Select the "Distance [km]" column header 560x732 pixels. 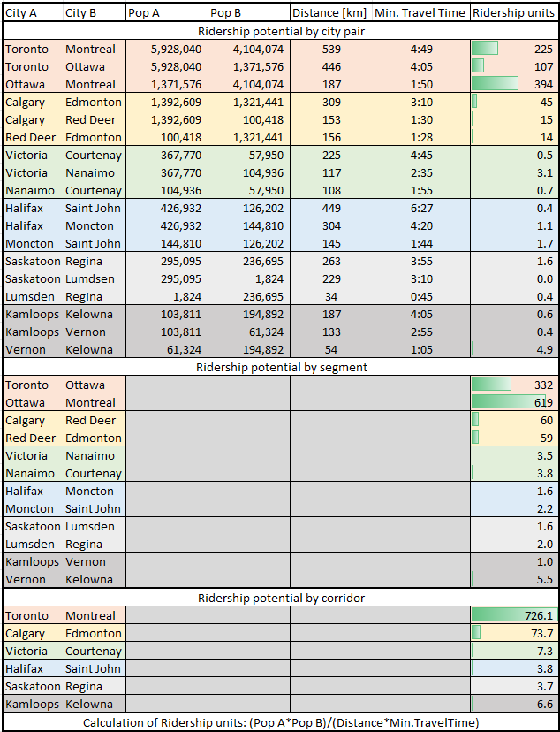[x=331, y=13]
